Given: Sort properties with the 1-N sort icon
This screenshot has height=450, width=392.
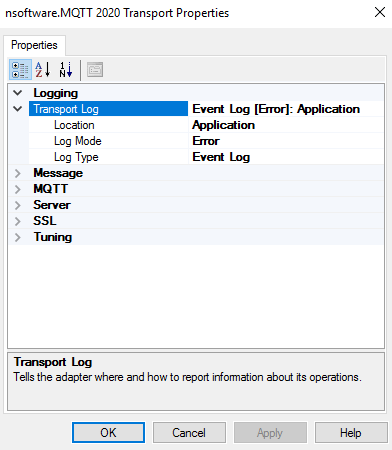Looking at the screenshot, I should coord(66,70).
